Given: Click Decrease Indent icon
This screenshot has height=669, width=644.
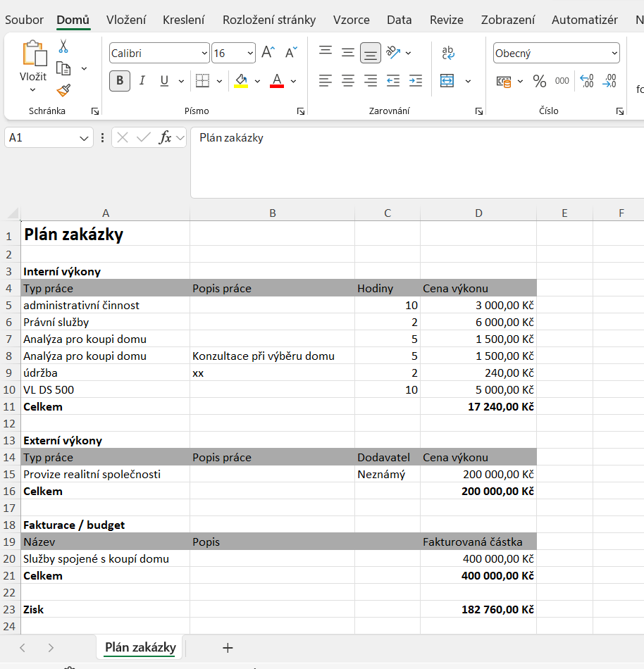Looking at the screenshot, I should (393, 81).
